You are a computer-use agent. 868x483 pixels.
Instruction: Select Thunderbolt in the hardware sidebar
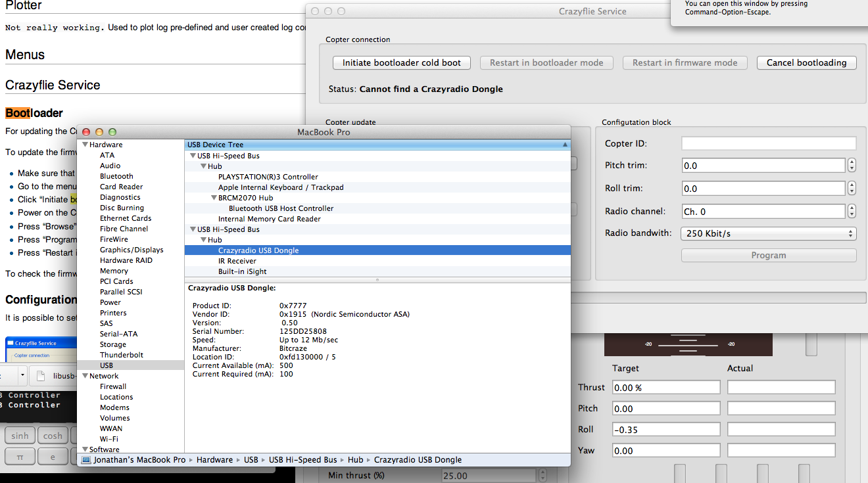[121, 355]
